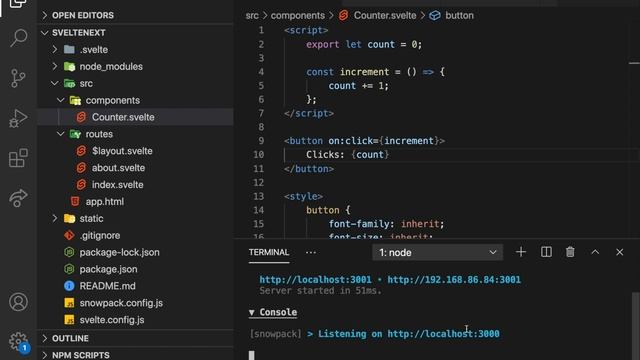Click 'Clicks: {count}' code on line 10
The image size is (640, 360).
pos(348,155)
